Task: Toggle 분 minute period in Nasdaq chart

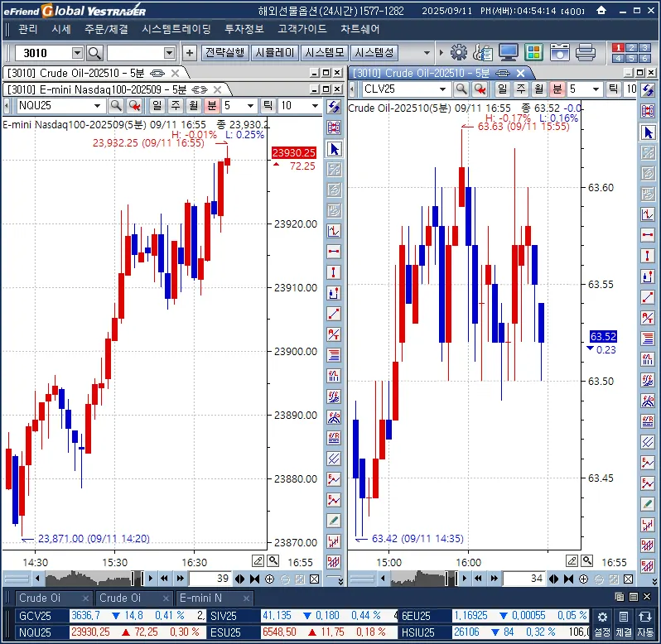Action: pos(211,105)
